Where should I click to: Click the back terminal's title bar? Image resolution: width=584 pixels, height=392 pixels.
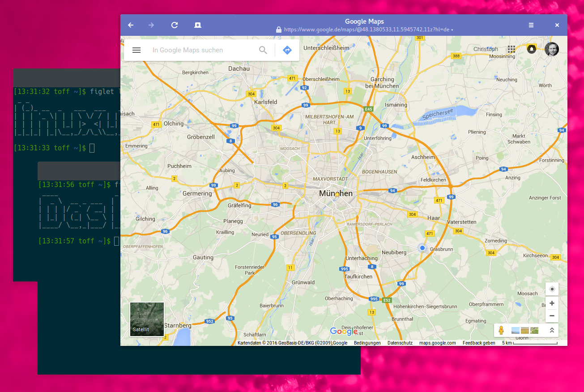click(67, 78)
